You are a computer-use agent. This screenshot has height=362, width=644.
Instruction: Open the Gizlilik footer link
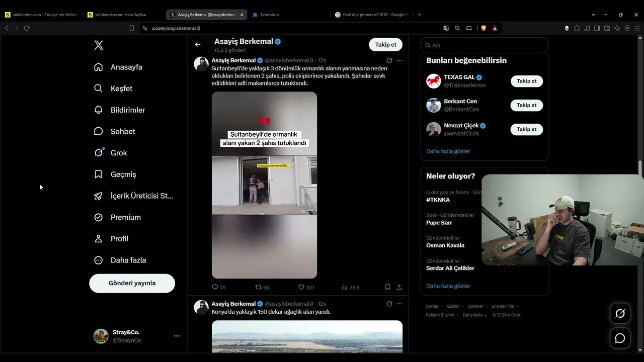[453, 306]
